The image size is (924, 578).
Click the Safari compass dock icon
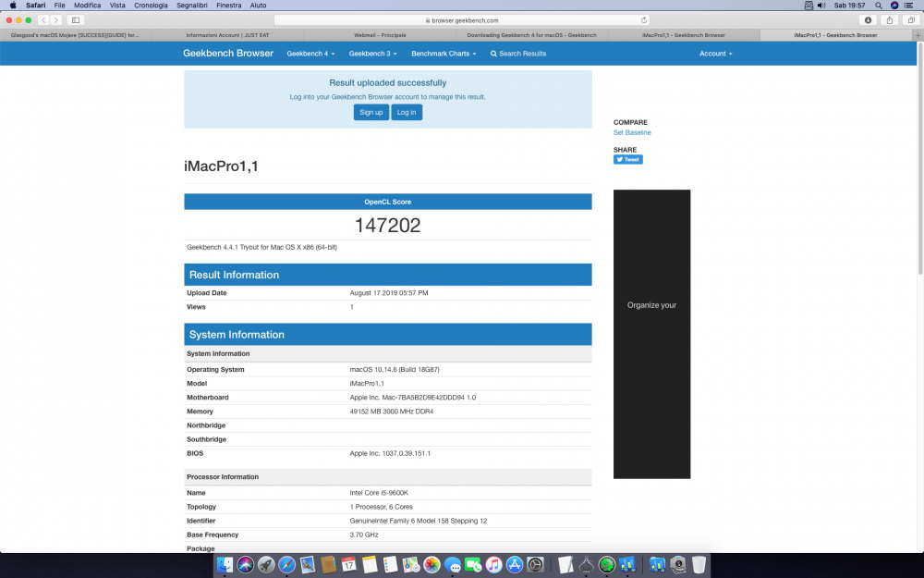pyautogui.click(x=287, y=564)
